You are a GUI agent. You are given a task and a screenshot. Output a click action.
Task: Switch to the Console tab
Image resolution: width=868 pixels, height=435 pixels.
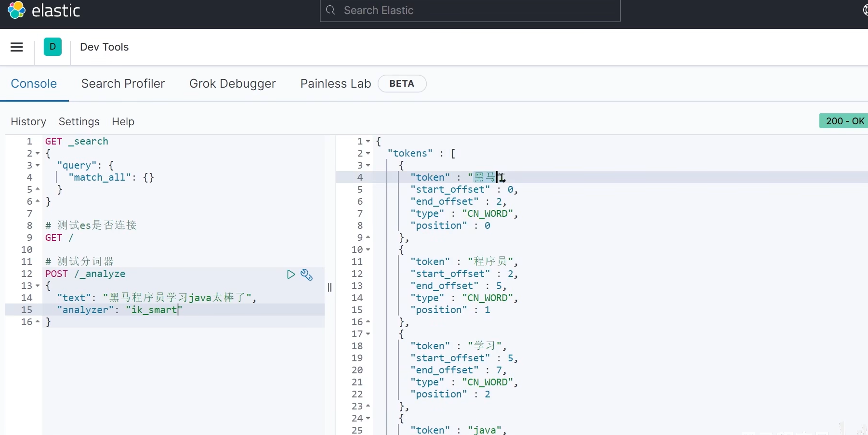34,84
